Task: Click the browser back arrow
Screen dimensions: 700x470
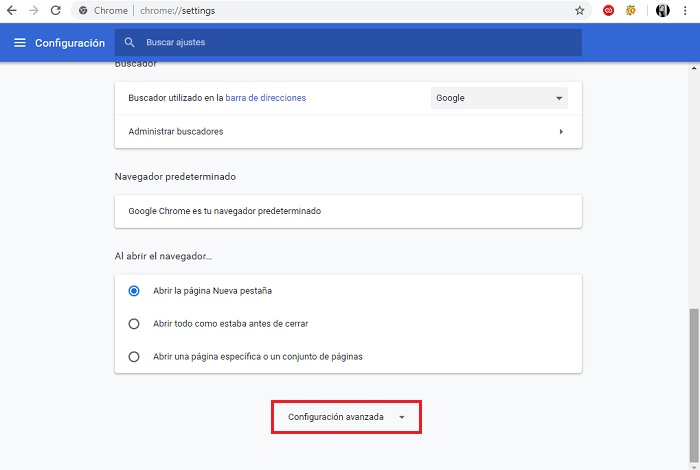Action: tap(11, 10)
